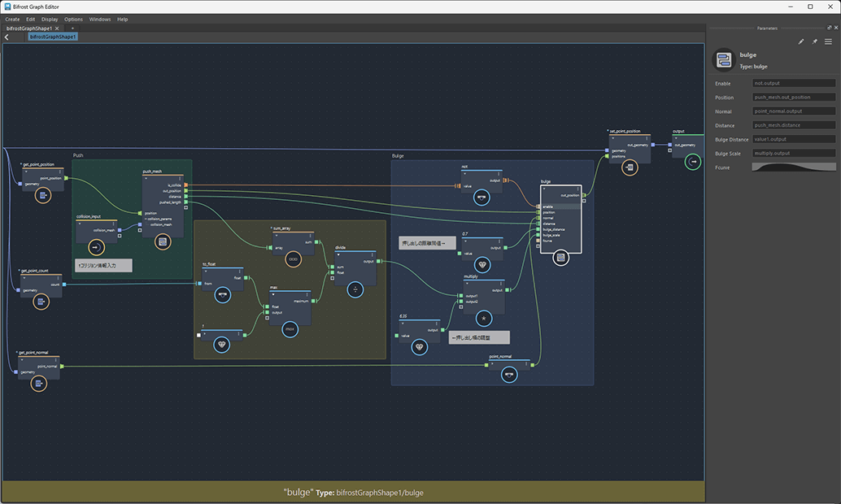Click the 0.7 value node diamond icon
The height and width of the screenshot is (504, 841).
tap(482, 264)
